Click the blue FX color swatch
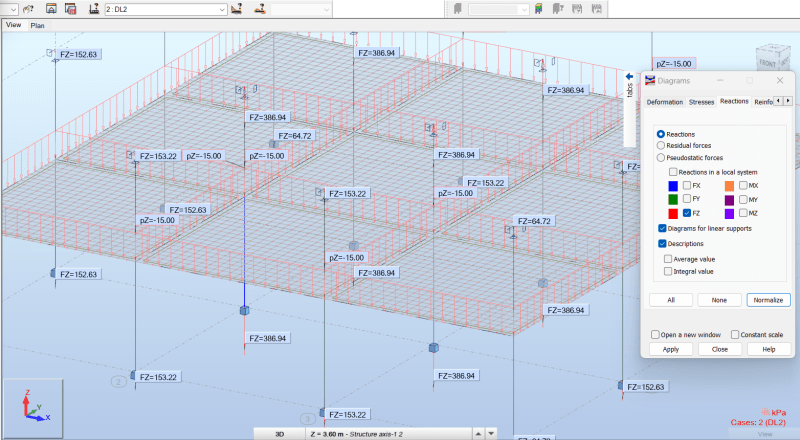 (673, 186)
